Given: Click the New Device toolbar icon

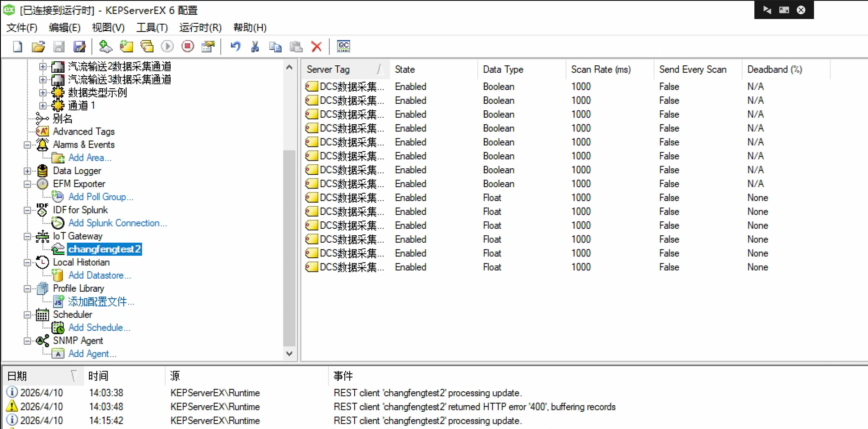Looking at the screenshot, I should tap(126, 46).
